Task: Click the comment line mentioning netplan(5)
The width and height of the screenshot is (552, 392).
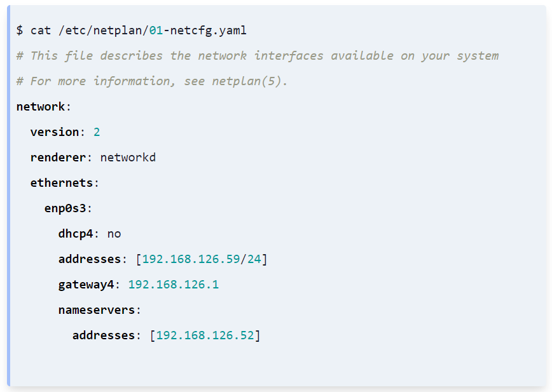Action: click(x=152, y=81)
